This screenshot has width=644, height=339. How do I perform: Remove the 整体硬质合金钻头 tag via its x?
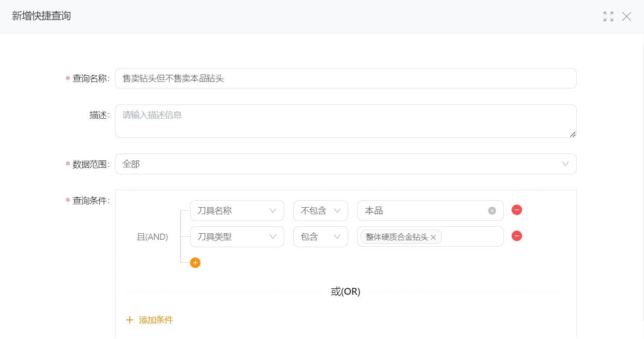[433, 237]
